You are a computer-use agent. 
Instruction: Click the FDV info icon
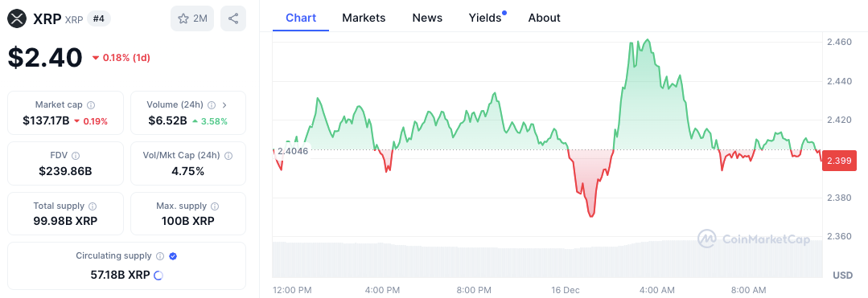(76, 156)
